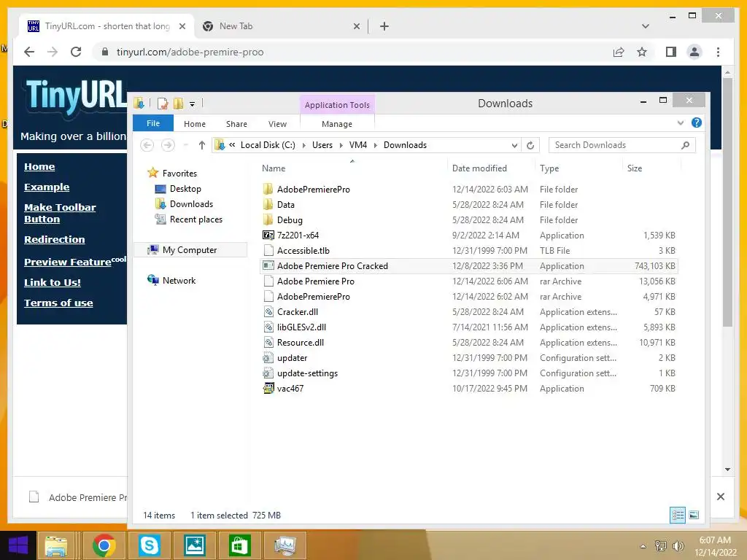747x560 pixels.
Task: Select the updater configuration file icon
Action: coord(268,357)
